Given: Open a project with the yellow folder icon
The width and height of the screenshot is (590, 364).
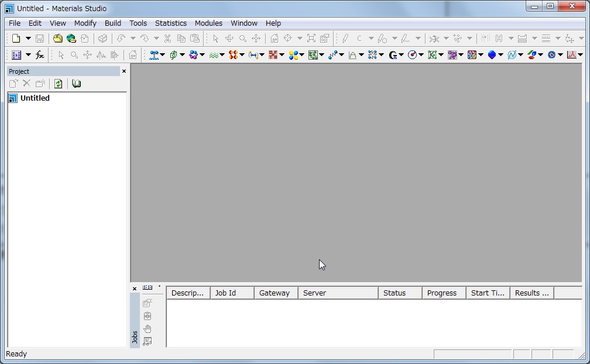Looking at the screenshot, I should [57, 39].
